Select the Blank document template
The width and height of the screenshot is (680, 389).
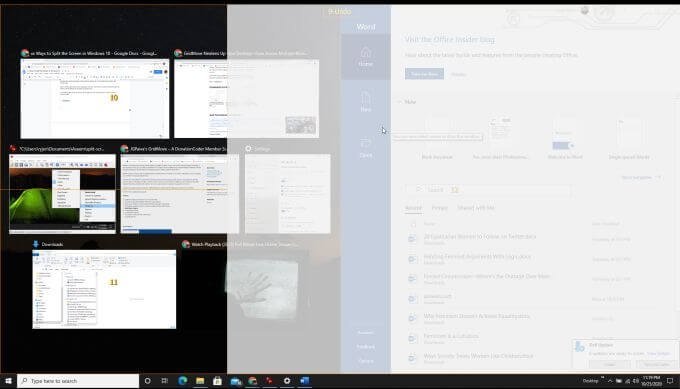click(x=437, y=138)
